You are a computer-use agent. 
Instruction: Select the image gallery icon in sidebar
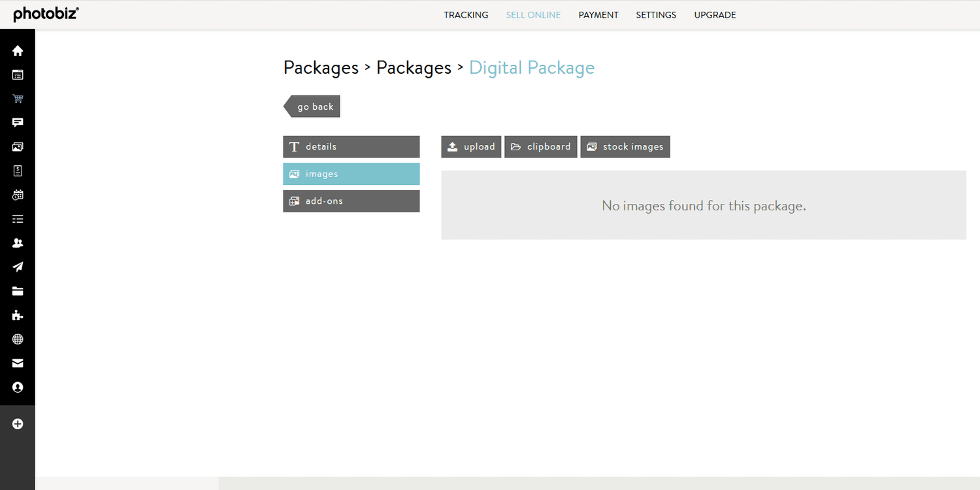(17, 146)
